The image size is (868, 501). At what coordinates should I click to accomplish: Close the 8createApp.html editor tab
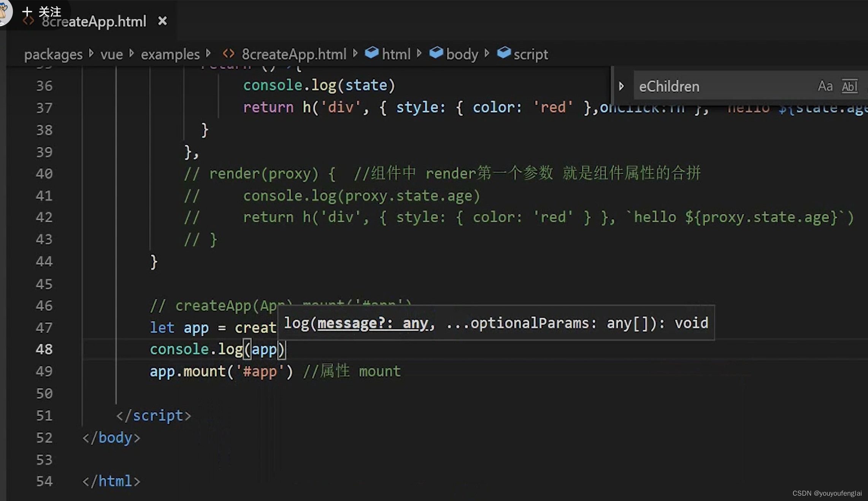coord(162,21)
